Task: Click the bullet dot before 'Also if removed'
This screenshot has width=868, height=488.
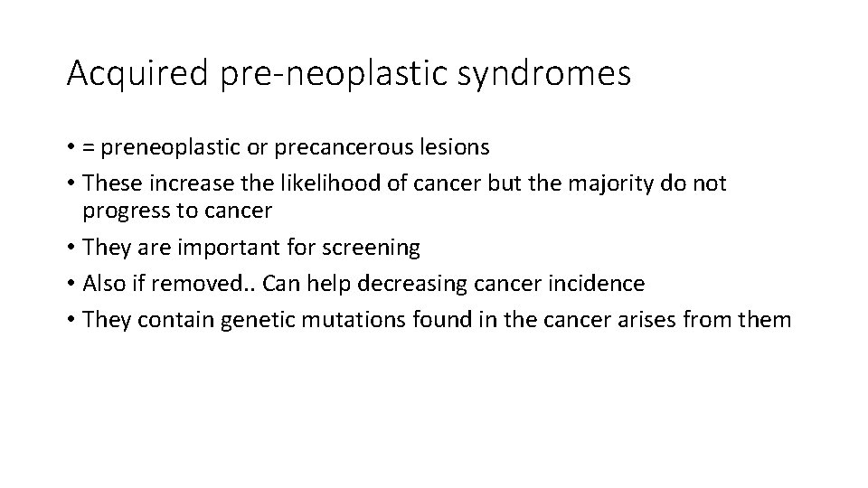Action: point(71,284)
